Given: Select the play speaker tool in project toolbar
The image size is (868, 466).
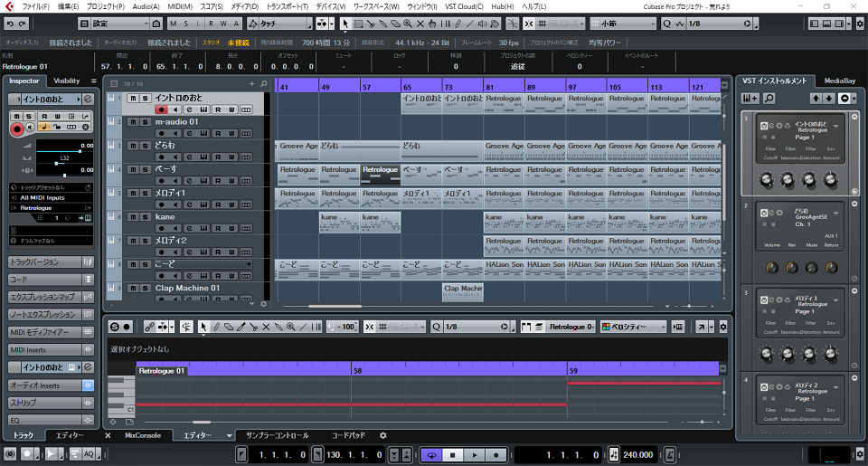Looking at the screenshot, I should pos(483,24).
